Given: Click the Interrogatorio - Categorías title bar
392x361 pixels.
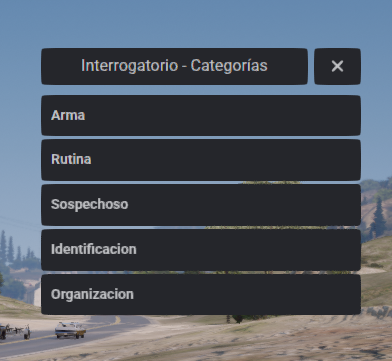Looking at the screenshot, I should pos(174,66).
